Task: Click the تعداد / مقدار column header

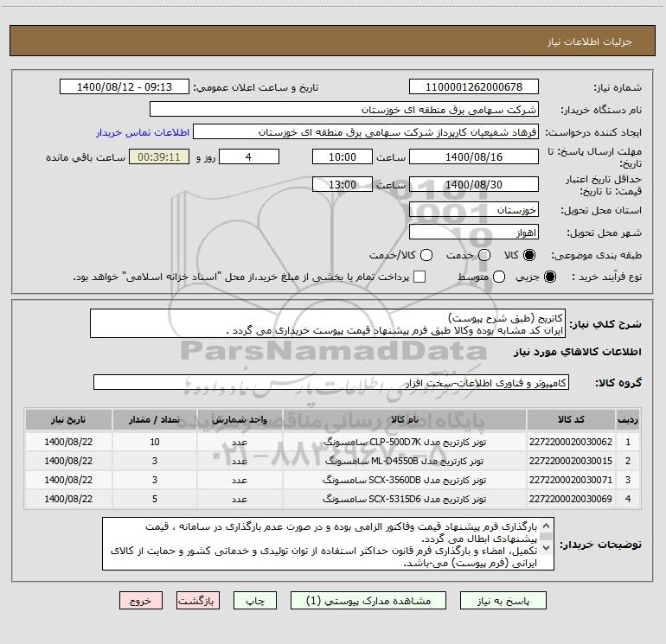Action: click(x=155, y=419)
